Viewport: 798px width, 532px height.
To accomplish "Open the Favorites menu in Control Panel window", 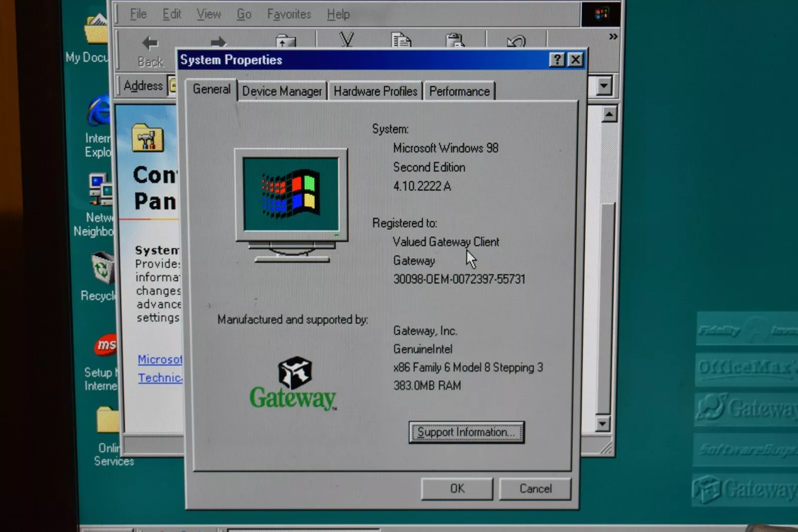I will click(x=289, y=14).
